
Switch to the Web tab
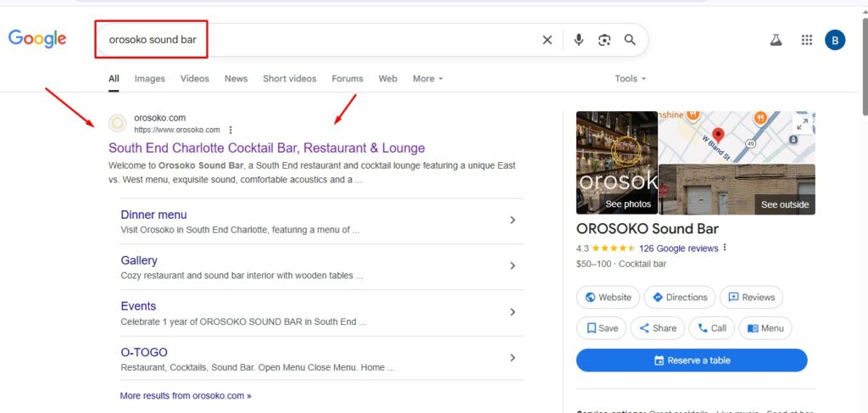click(x=387, y=79)
